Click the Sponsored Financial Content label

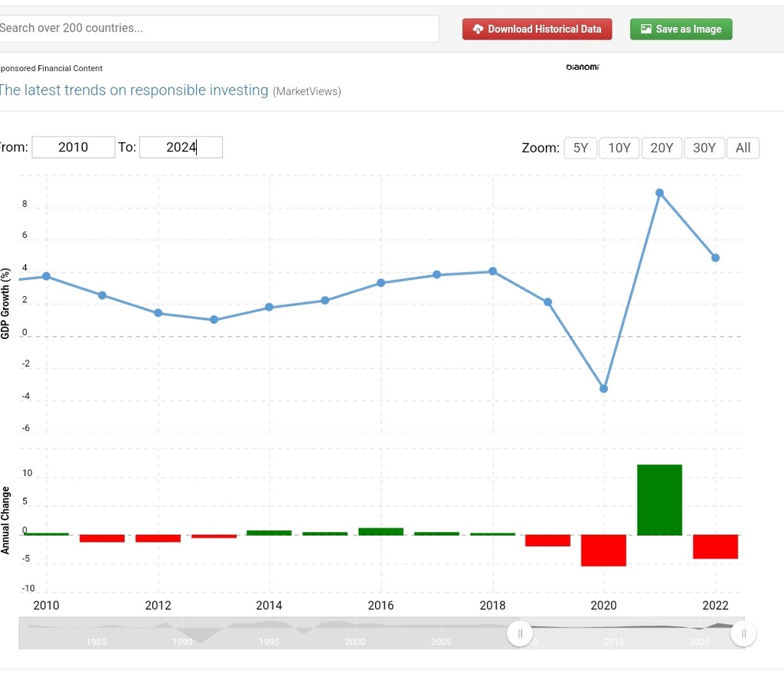(x=51, y=68)
